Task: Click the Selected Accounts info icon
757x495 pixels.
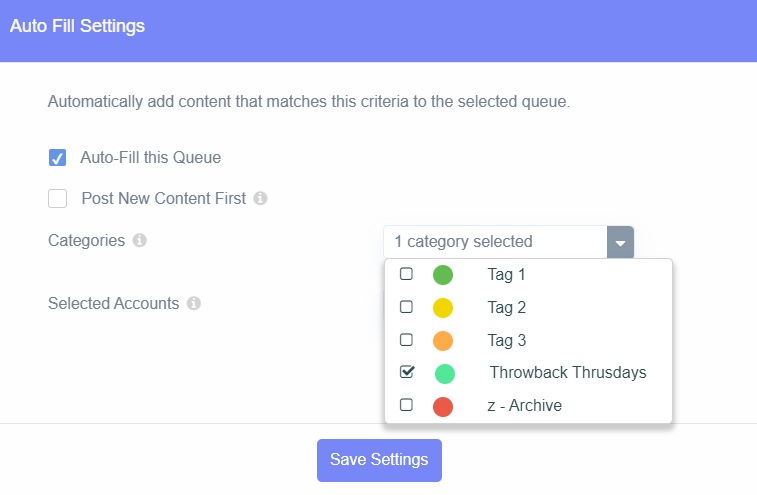Action: click(194, 303)
